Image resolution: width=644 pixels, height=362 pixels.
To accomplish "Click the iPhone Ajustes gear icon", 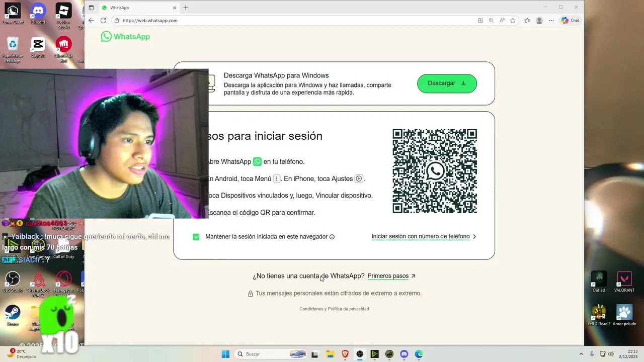I will pyautogui.click(x=359, y=178).
